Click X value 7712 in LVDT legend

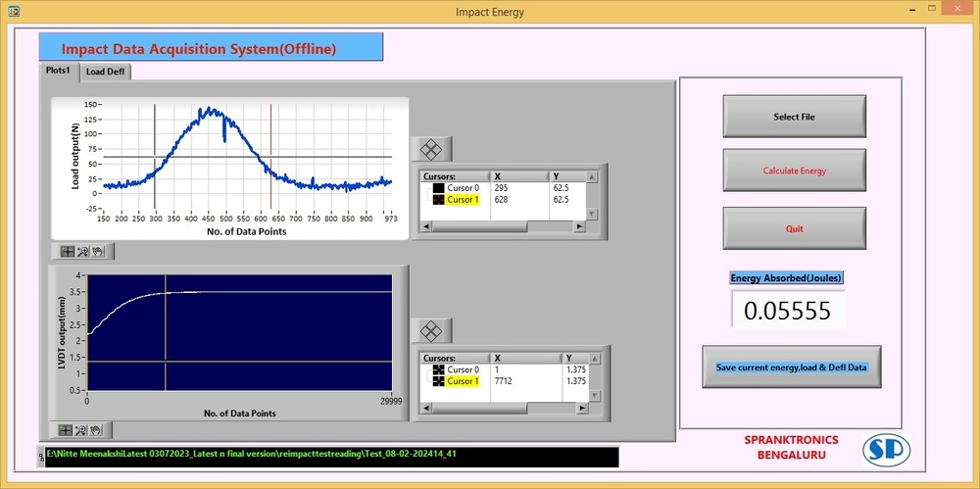point(503,381)
